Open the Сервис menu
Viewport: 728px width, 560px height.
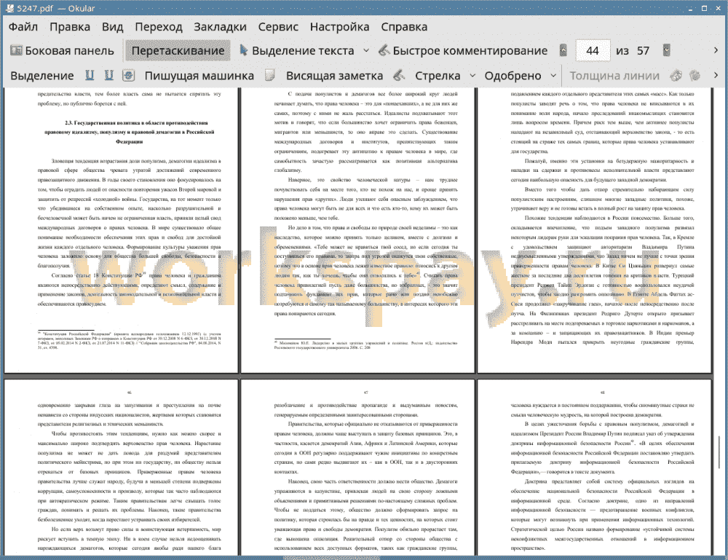point(278,27)
